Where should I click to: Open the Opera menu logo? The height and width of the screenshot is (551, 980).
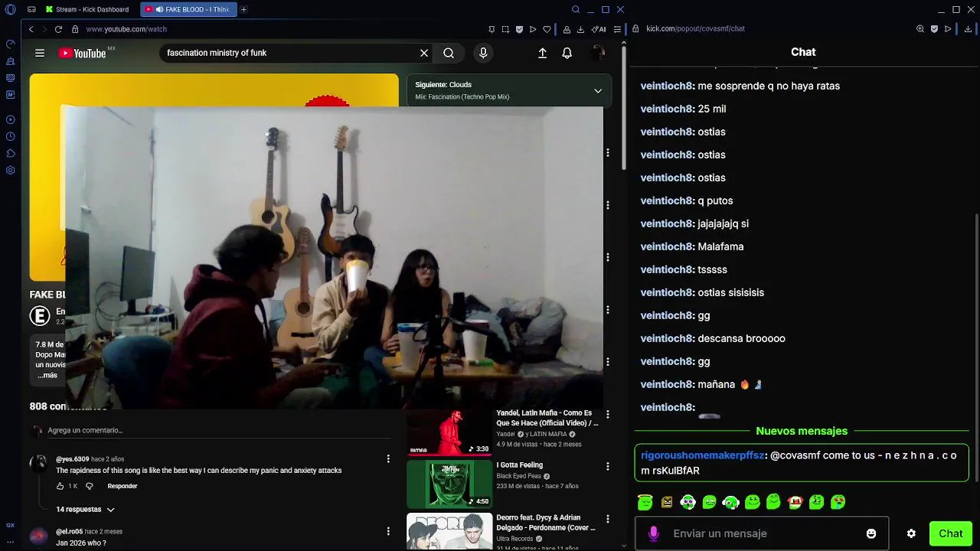pos(10,9)
